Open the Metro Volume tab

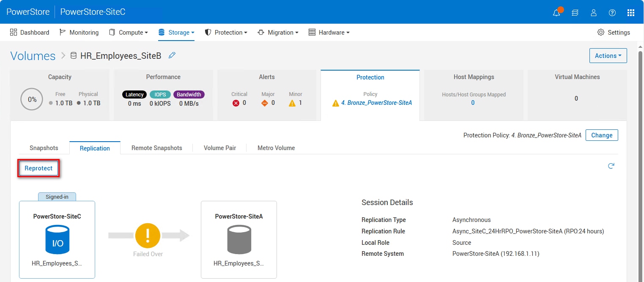pyautogui.click(x=276, y=148)
